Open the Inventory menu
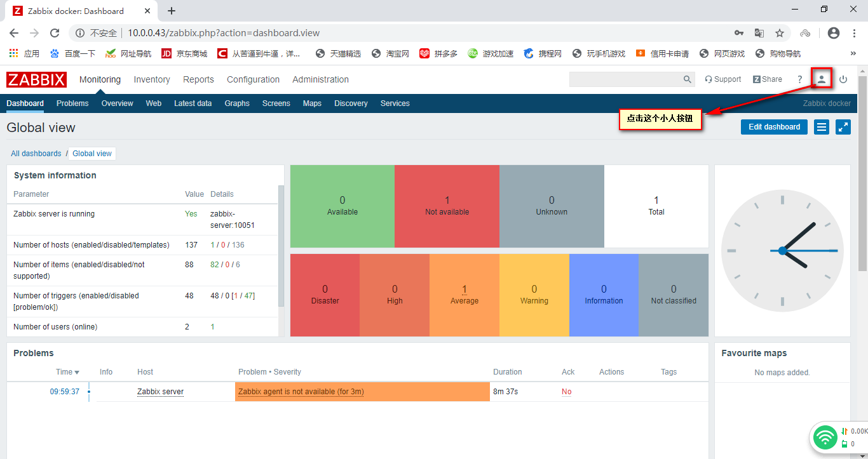868x459 pixels. coord(152,79)
